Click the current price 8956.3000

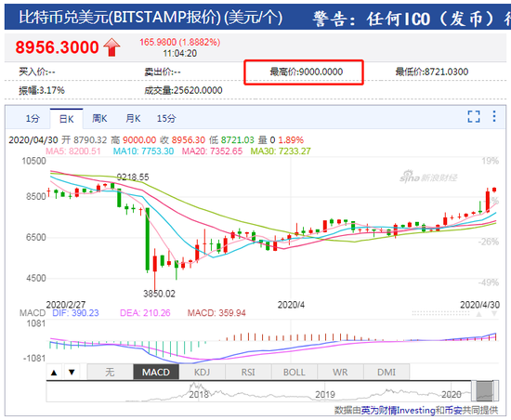57,47
